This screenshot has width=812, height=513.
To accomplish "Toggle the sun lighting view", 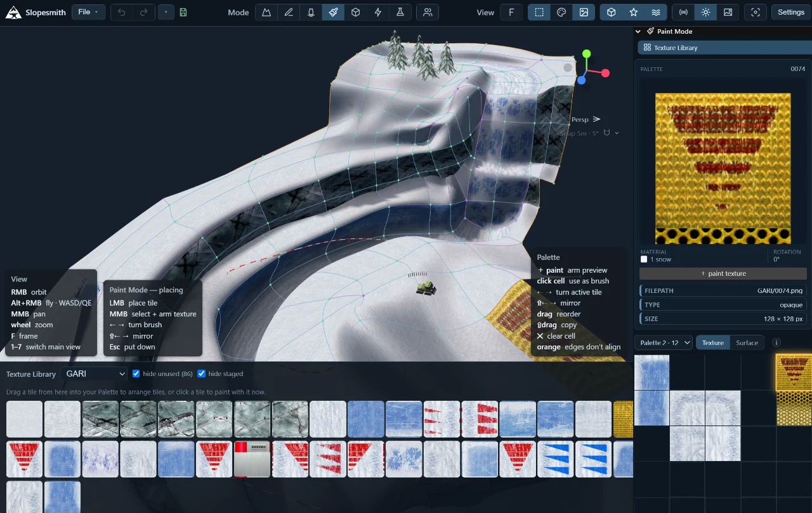I will click(x=705, y=12).
